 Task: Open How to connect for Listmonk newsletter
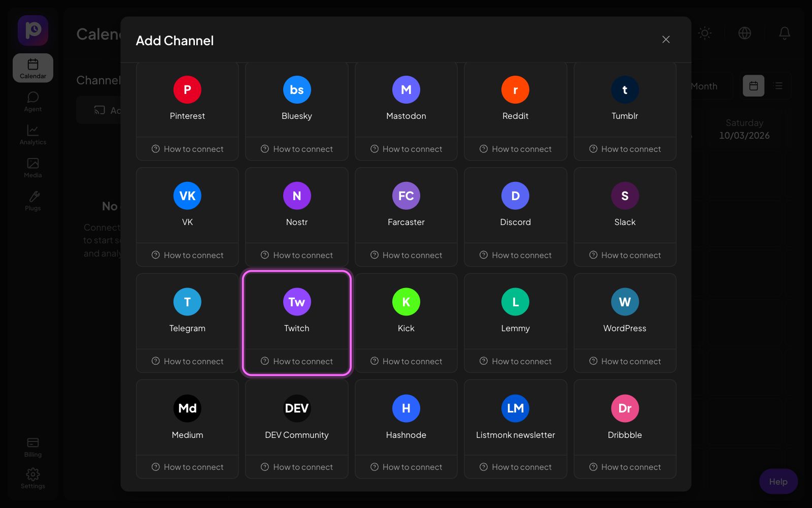pyautogui.click(x=516, y=467)
